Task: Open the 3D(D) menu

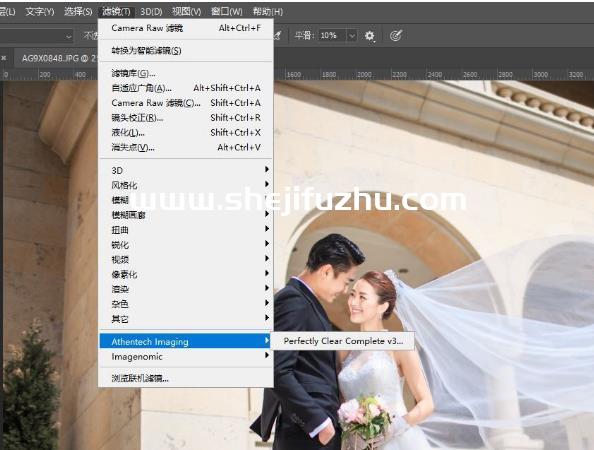Action: click(x=151, y=12)
